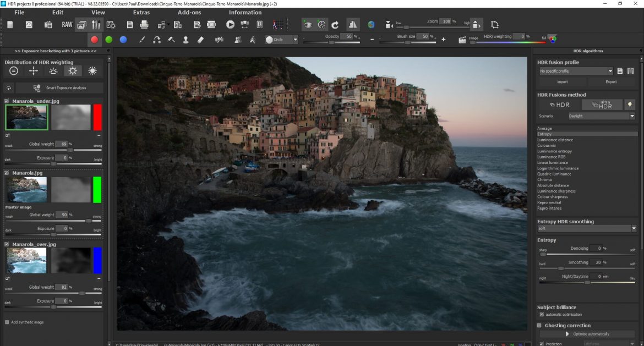644x346 pixels.
Task: Select the stamp tool icon
Action: [x=185, y=40]
